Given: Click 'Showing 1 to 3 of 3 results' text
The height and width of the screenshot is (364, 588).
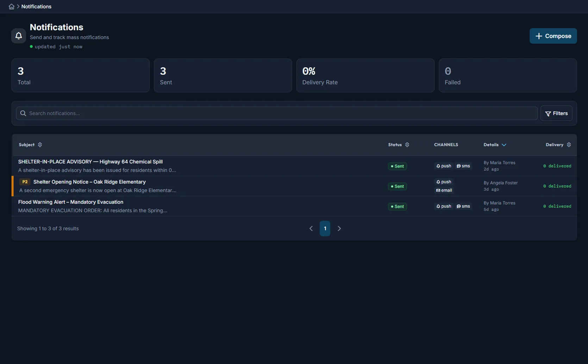Looking at the screenshot, I should click(48, 229).
